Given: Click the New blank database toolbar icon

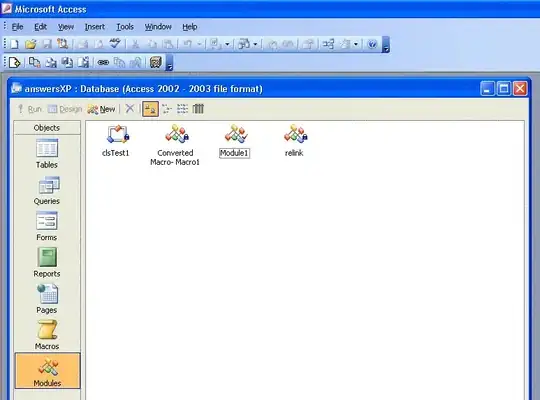Looking at the screenshot, I should click(14, 44).
